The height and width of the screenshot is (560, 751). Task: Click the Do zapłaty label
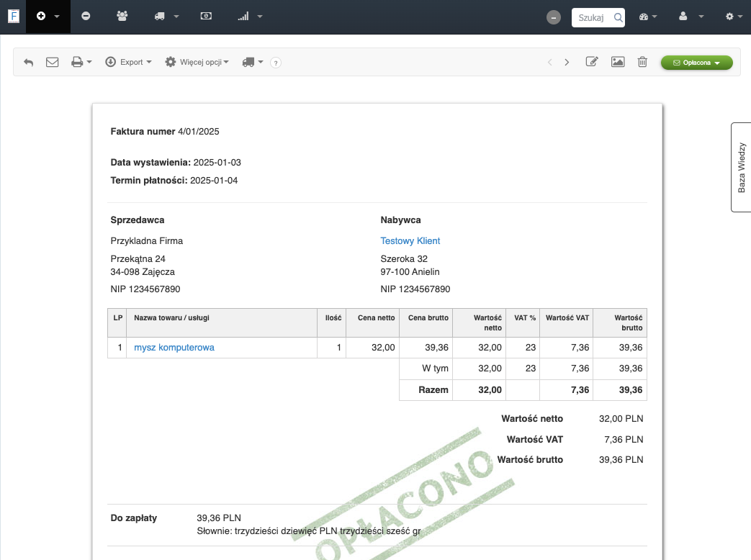(x=134, y=518)
